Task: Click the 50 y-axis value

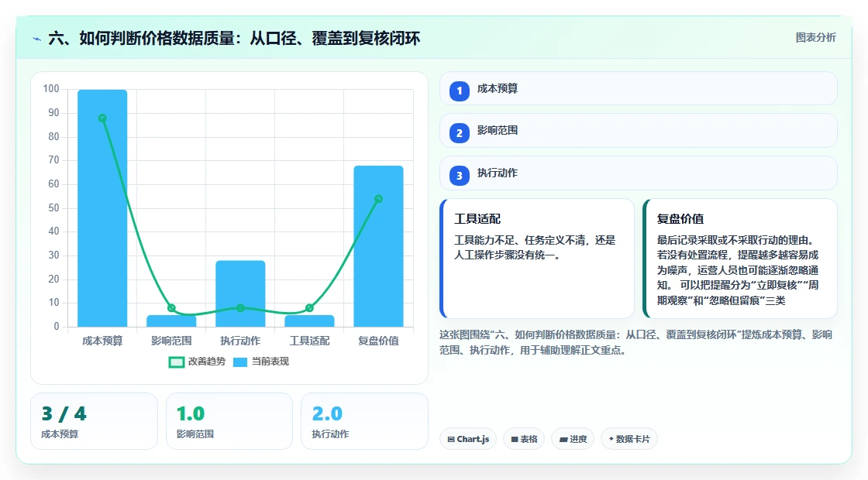Action: [x=53, y=208]
